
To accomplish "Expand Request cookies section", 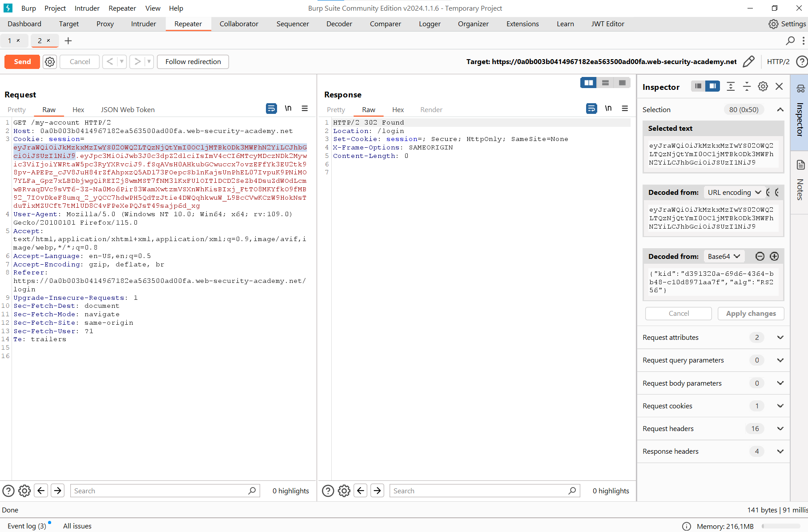I will click(x=713, y=406).
